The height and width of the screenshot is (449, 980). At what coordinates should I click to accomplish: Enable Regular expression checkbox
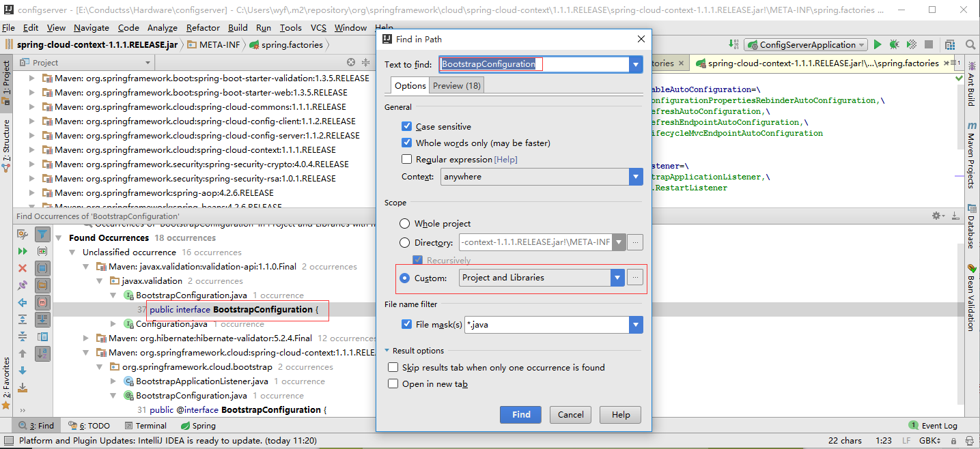click(407, 159)
